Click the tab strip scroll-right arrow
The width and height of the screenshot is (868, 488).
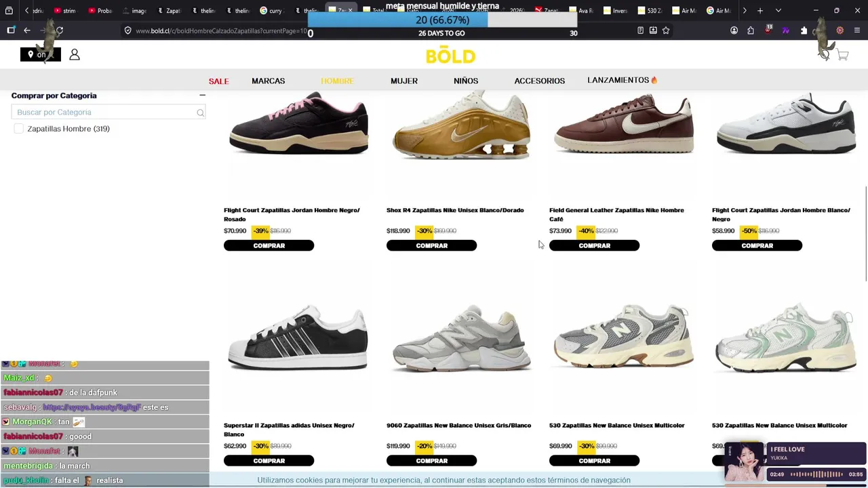point(745,11)
